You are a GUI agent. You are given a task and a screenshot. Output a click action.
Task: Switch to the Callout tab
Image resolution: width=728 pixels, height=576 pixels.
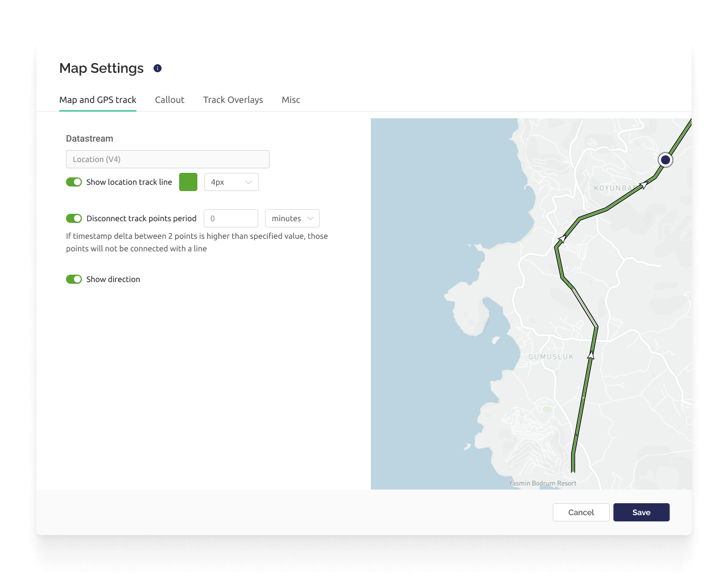click(x=169, y=100)
